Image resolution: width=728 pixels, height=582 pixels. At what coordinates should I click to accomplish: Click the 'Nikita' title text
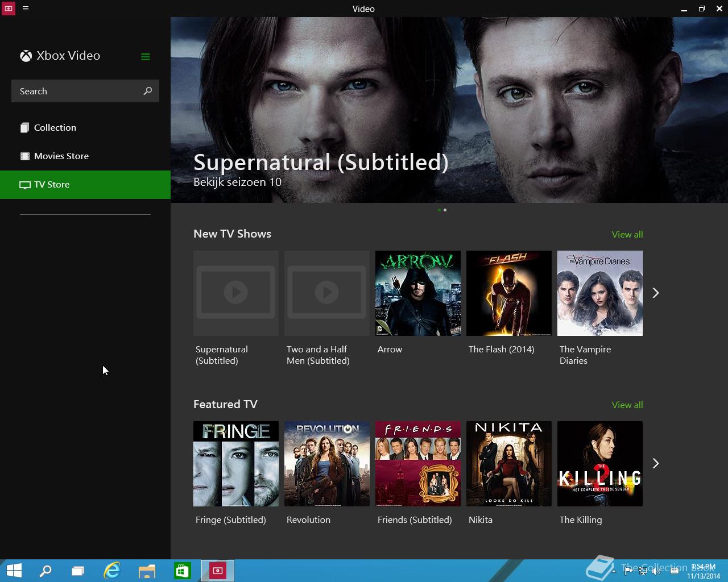(481, 520)
